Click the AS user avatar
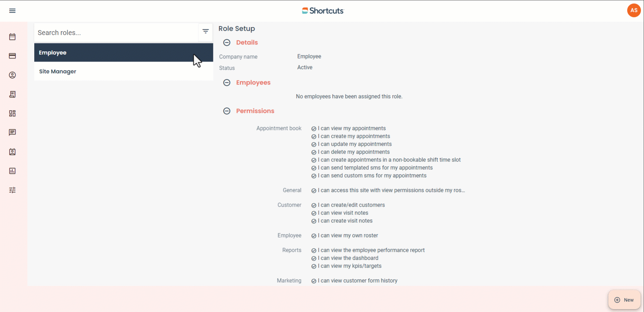 (x=634, y=10)
